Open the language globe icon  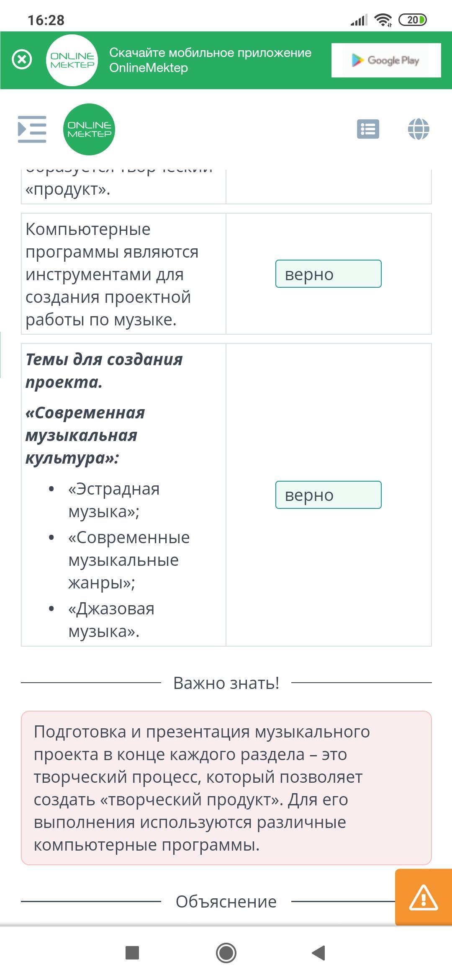click(x=419, y=129)
